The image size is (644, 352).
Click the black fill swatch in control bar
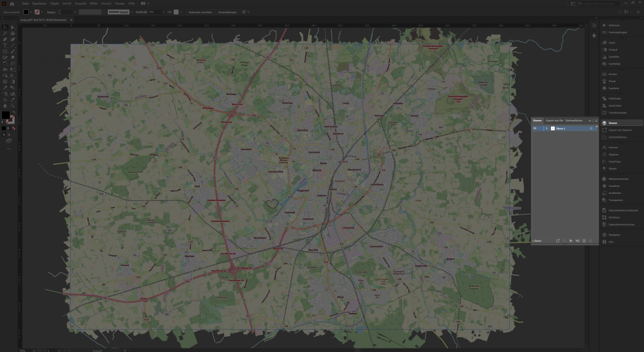26,12
